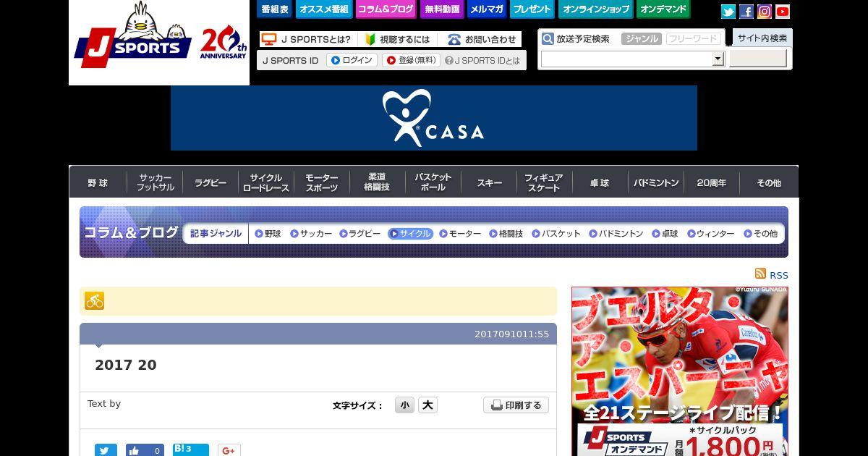
Task: Click the magnifier icon beside 放送予定検索
Action: pos(548,39)
